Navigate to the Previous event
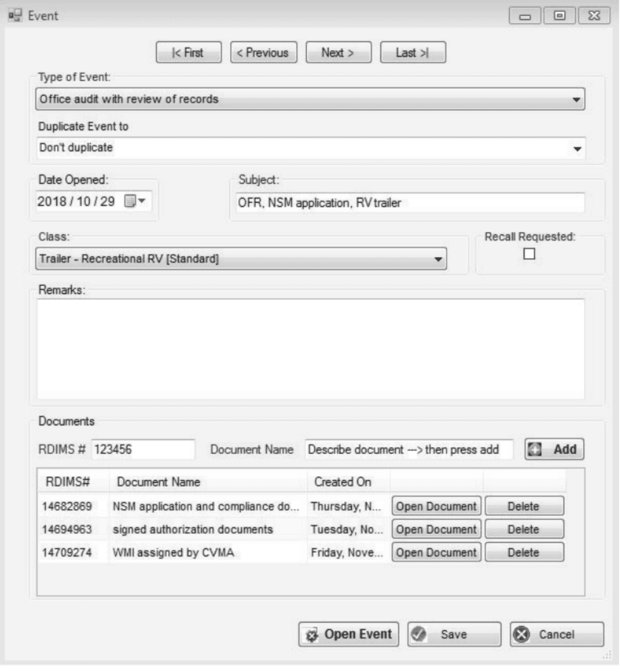Viewport: 620px width, 672px height. [x=263, y=53]
